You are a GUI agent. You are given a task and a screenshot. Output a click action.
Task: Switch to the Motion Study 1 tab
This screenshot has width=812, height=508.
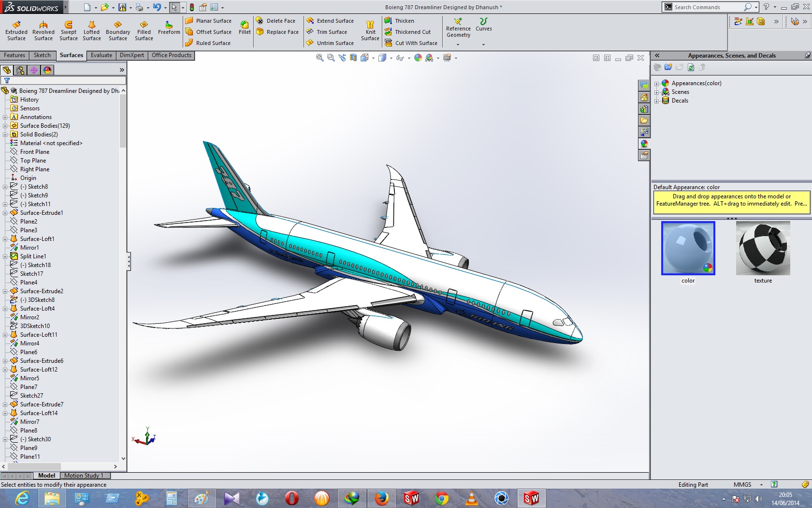point(85,476)
